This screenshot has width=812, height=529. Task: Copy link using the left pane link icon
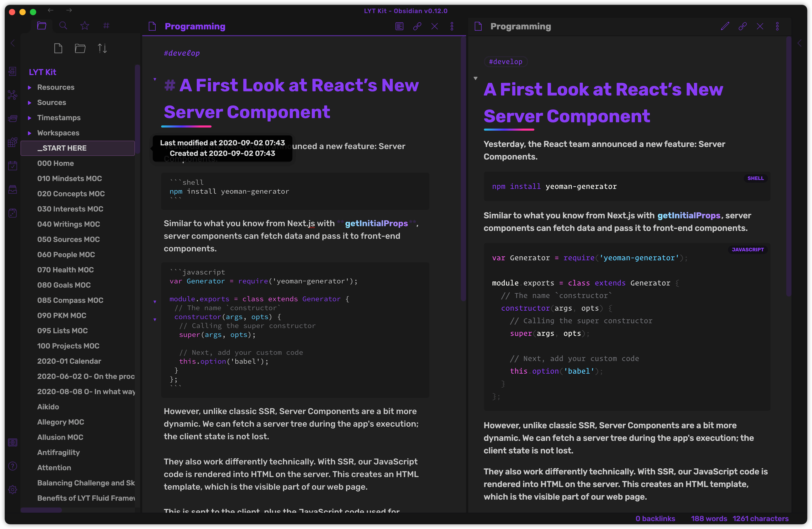click(417, 26)
